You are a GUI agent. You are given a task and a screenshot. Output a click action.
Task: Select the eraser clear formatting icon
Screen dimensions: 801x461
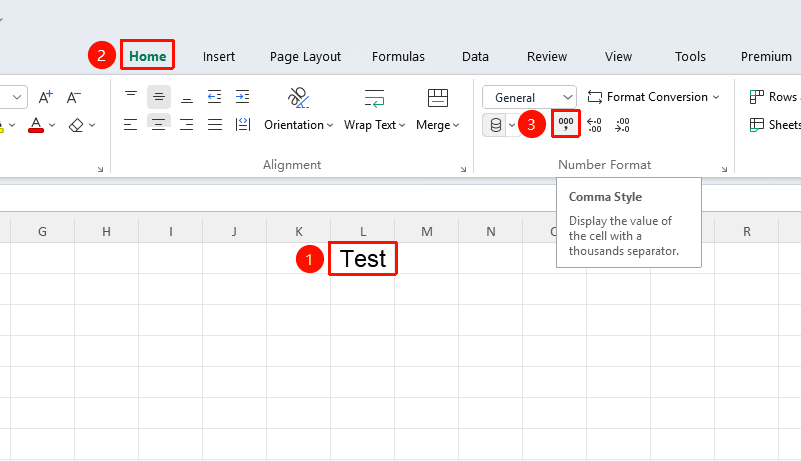click(76, 125)
